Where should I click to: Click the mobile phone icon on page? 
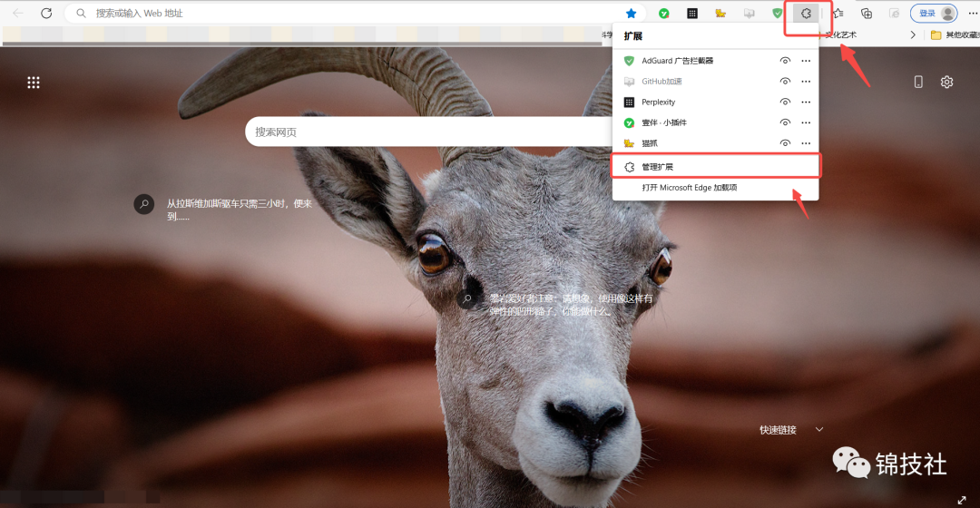918,82
